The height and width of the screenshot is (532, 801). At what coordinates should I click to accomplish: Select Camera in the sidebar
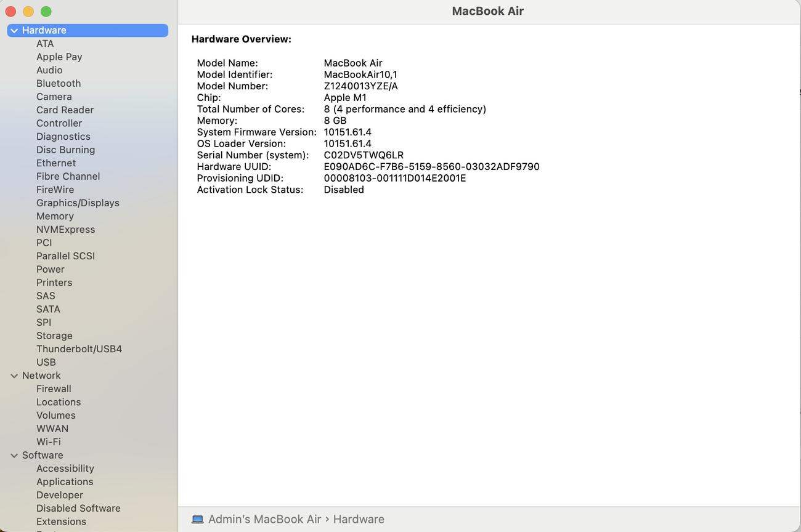click(x=54, y=97)
